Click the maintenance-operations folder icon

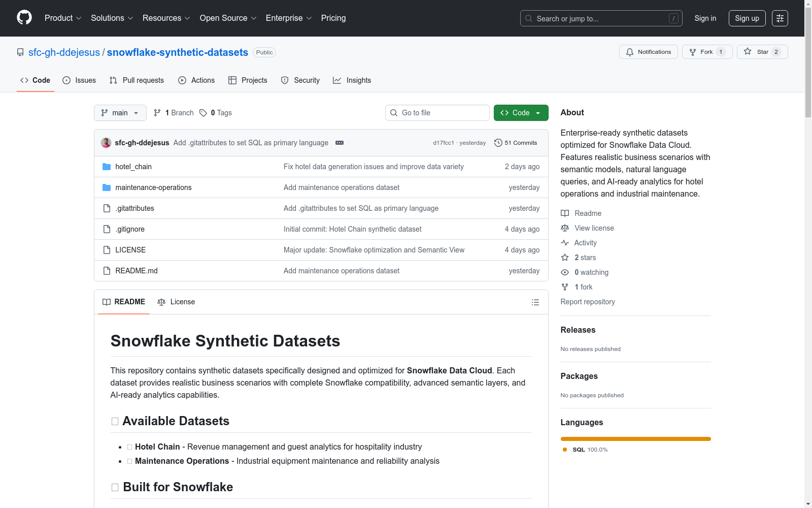point(107,187)
